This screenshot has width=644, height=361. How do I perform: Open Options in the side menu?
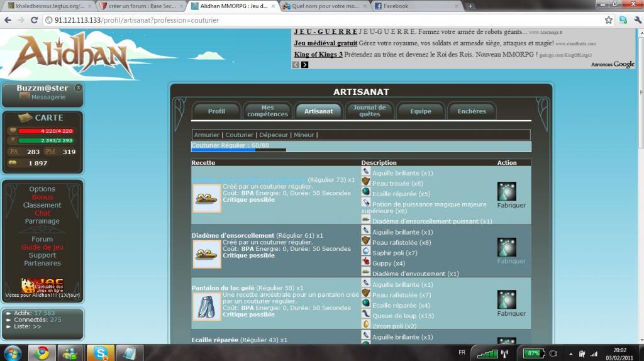[42, 189]
